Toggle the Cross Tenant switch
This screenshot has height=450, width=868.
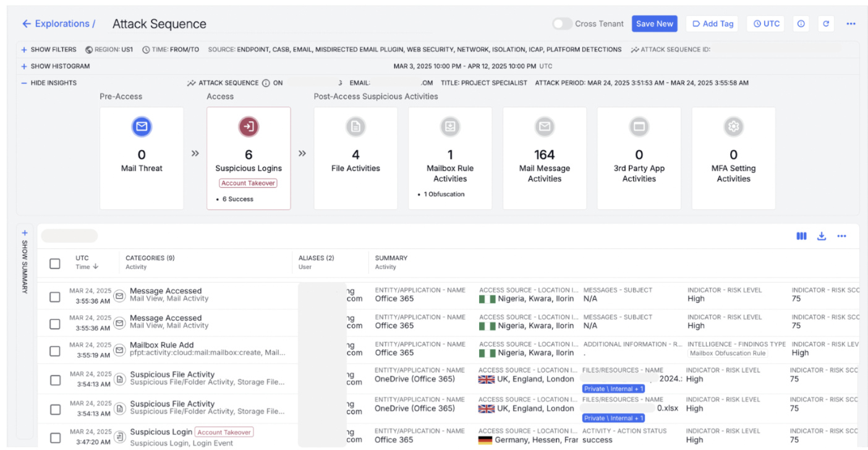562,23
